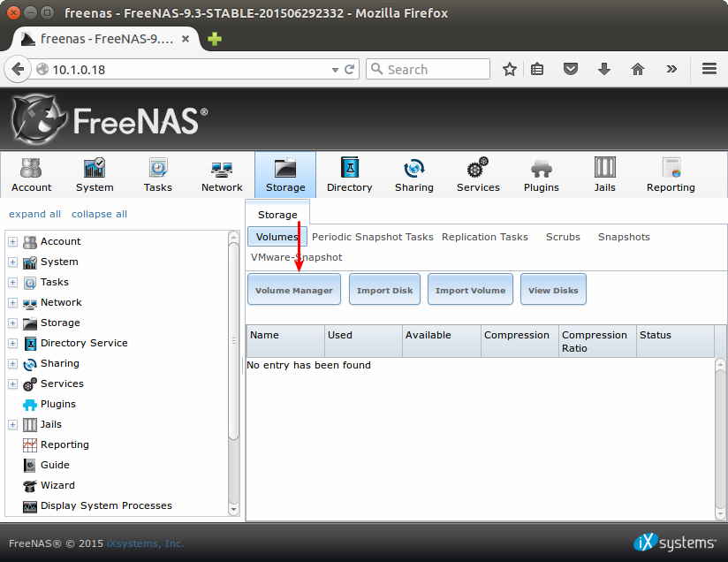728x562 pixels.
Task: Sort by the Available column header
Action: [441, 341]
